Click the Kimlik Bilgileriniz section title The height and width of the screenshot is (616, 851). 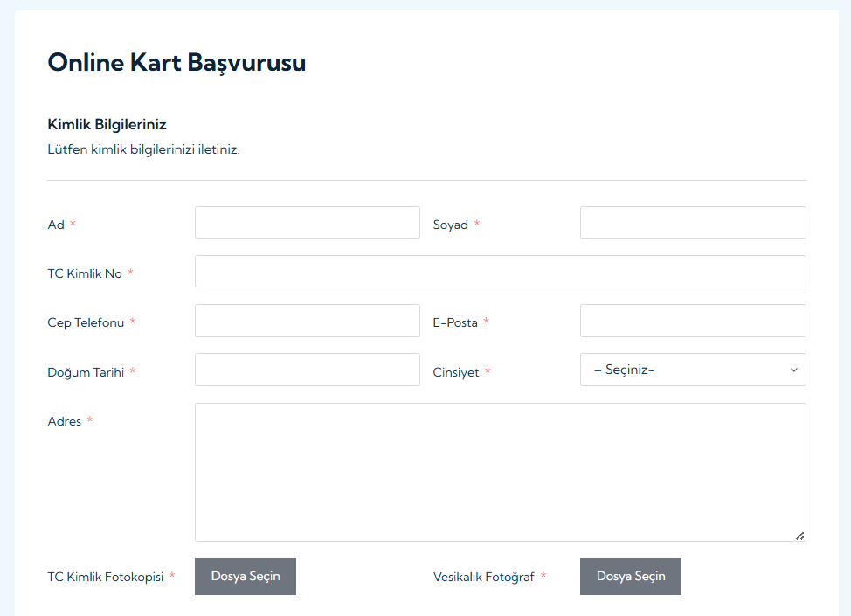point(107,125)
